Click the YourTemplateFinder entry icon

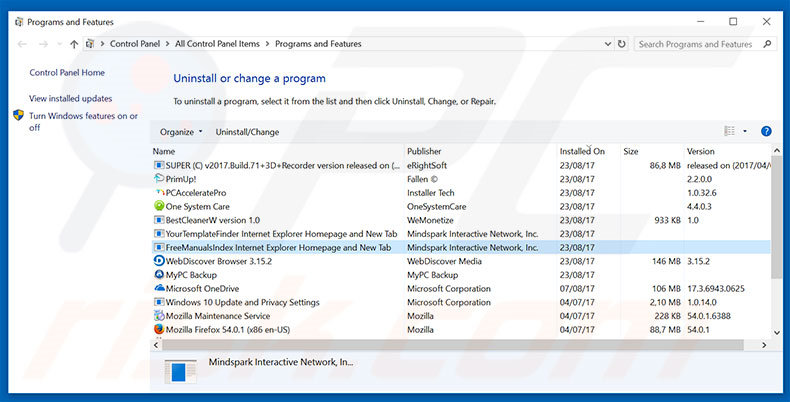159,234
